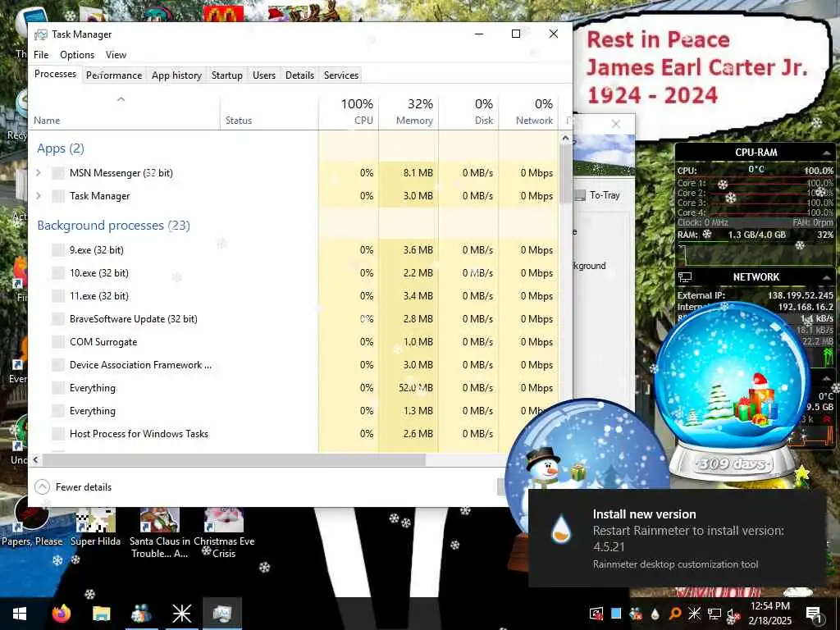The width and height of the screenshot is (840, 630).
Task: Click the To-Tray button in background window
Action: point(598,195)
